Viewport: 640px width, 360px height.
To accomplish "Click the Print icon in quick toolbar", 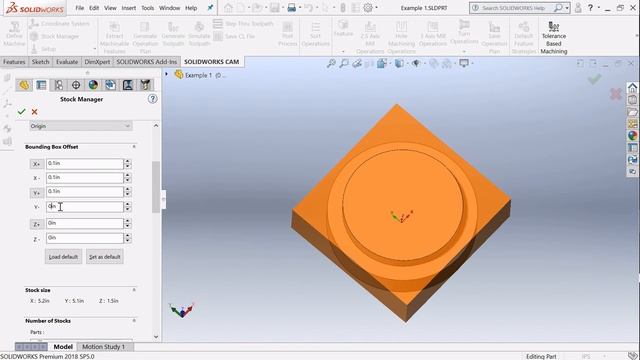I will pyautogui.click(x=291, y=8).
